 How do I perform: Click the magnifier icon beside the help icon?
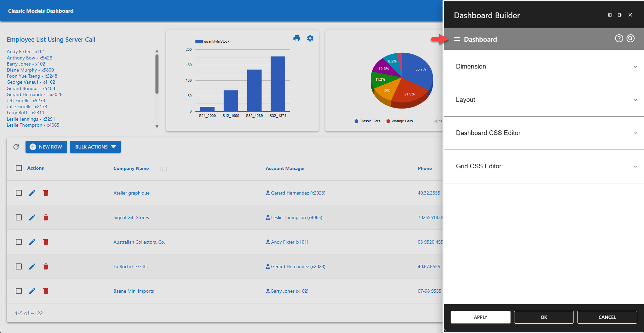(x=630, y=38)
